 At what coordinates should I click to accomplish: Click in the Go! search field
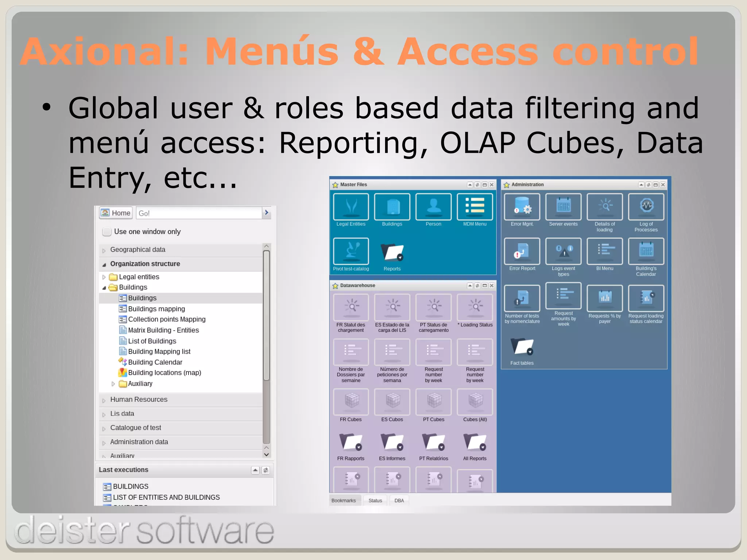(x=199, y=213)
